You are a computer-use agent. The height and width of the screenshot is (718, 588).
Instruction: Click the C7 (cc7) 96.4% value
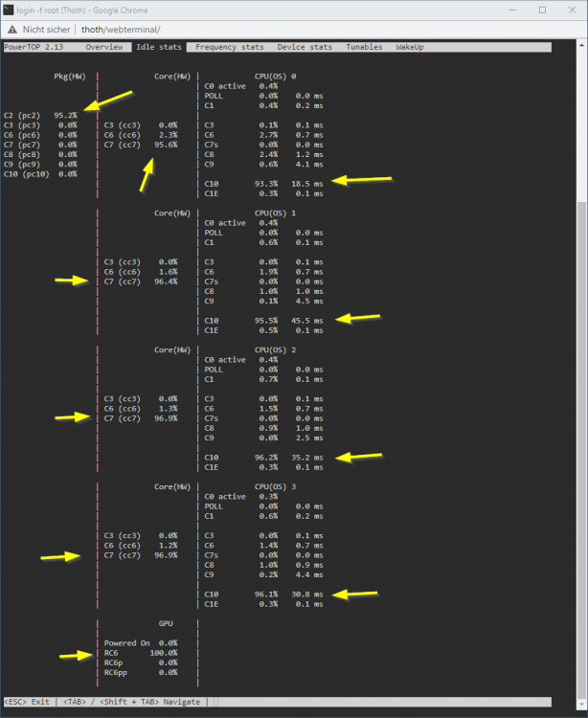[166, 281]
